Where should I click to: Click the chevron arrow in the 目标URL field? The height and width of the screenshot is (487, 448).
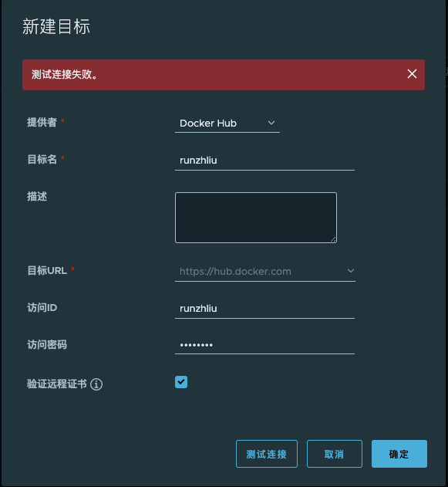(x=351, y=271)
